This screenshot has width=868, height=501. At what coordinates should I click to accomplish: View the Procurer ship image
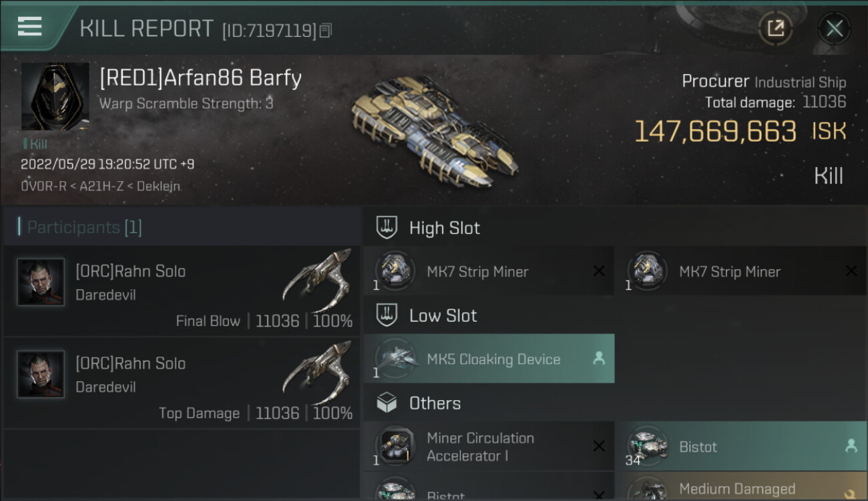(x=435, y=129)
